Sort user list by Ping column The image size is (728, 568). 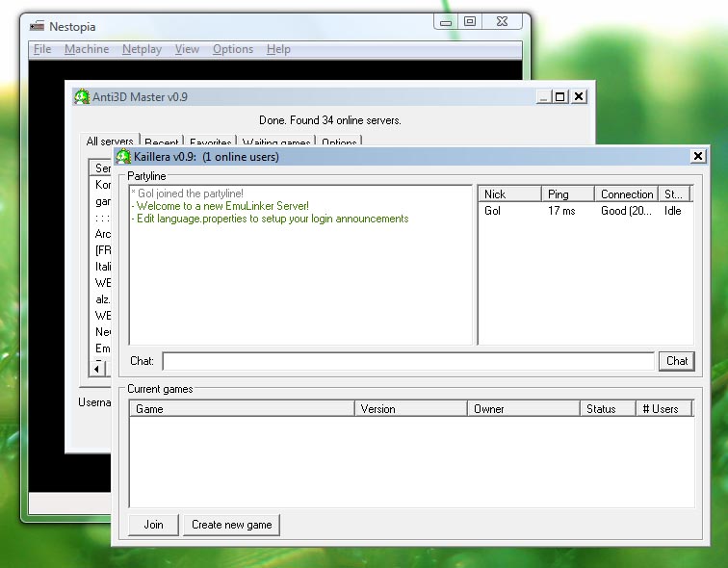pyautogui.click(x=568, y=194)
